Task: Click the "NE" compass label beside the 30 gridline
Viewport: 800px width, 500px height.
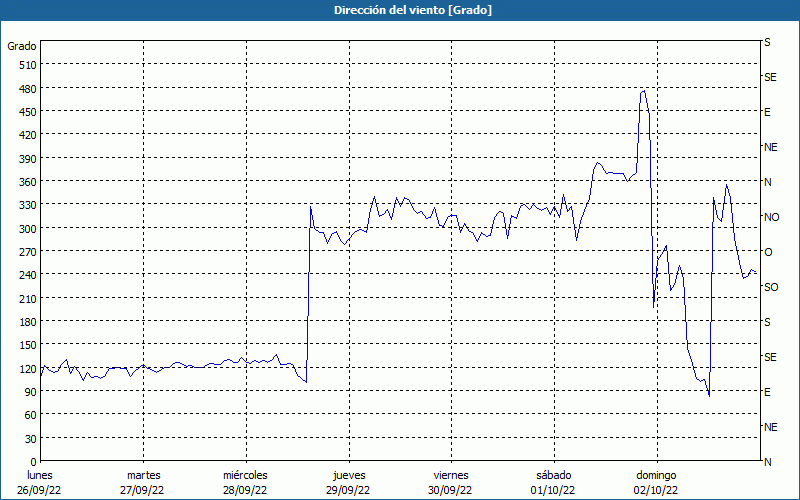Action: coord(771,427)
